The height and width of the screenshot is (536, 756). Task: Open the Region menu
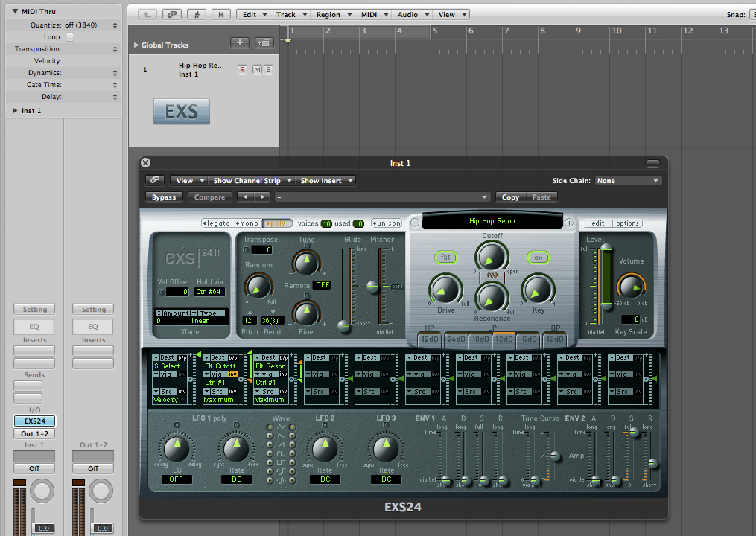tap(333, 14)
